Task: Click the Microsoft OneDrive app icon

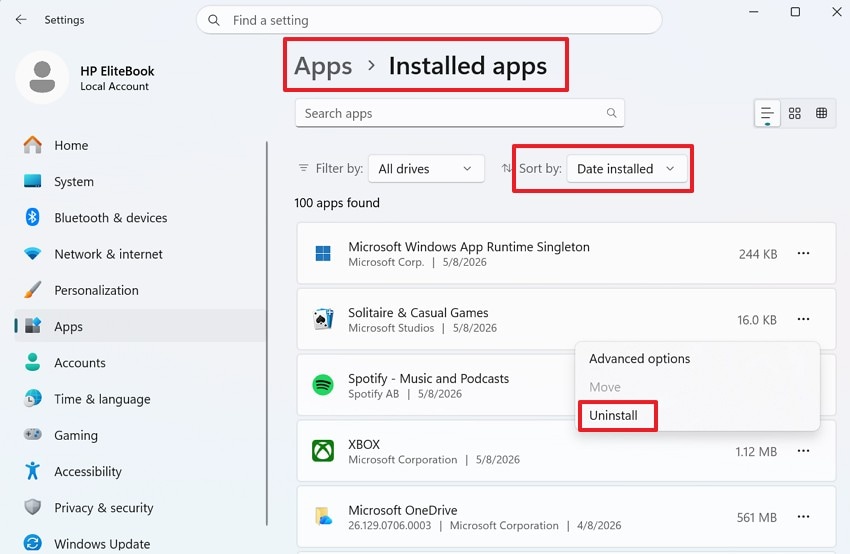Action: click(323, 517)
